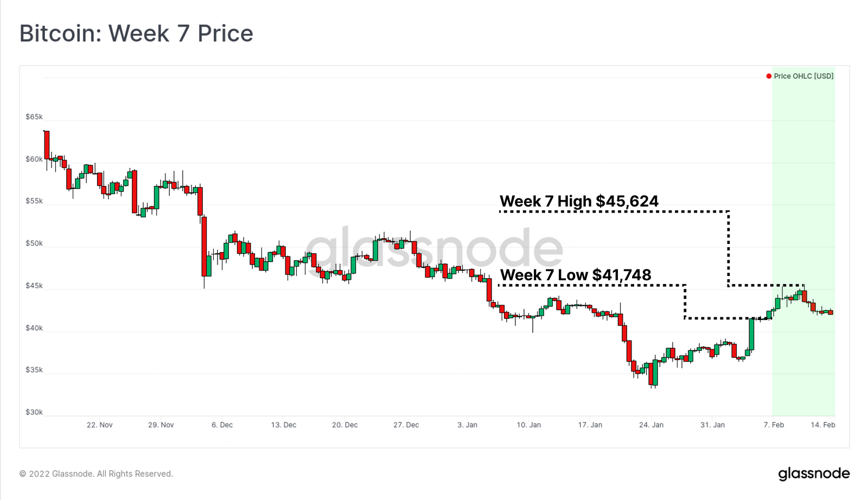Click the $30k price axis label
This screenshot has height=500, width=868.
click(34, 412)
